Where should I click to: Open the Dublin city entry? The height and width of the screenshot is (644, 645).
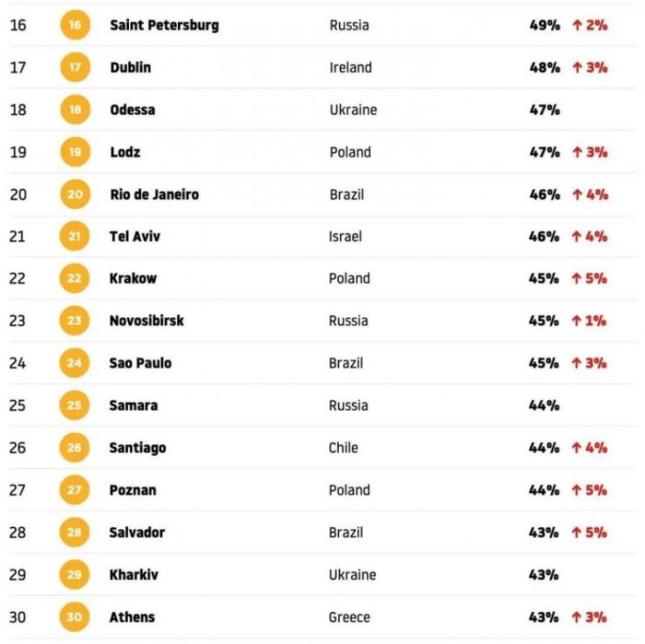(130, 67)
